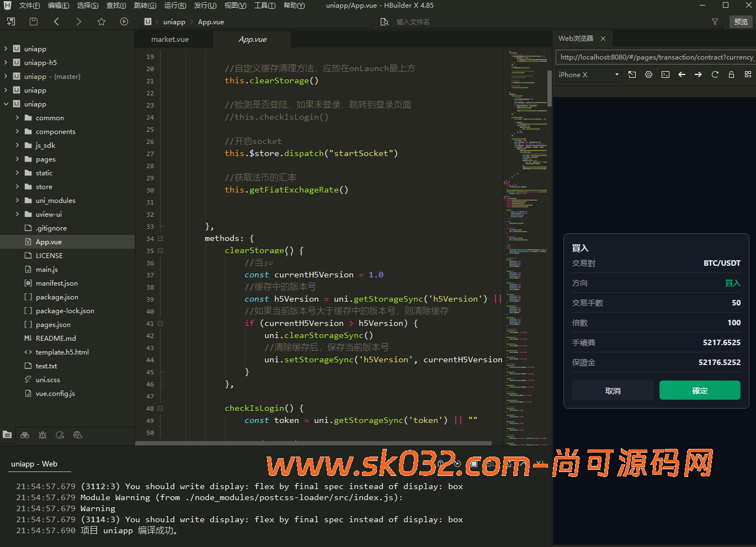Viewport: 756px width, 547px height.
Task: Open the 运行(R) menu
Action: click(175, 6)
